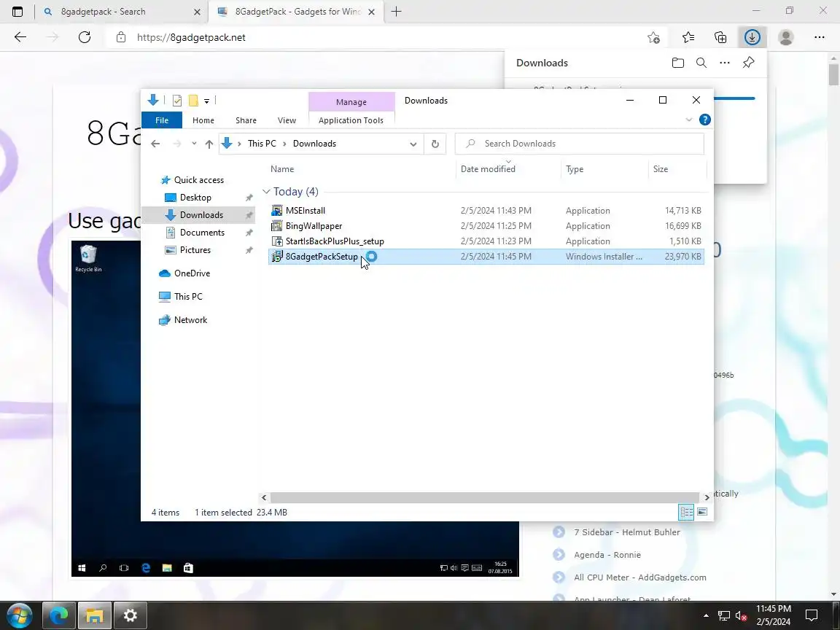This screenshot has height=630, width=840.
Task: Open the Agenda - Ronnie link
Action: click(607, 555)
